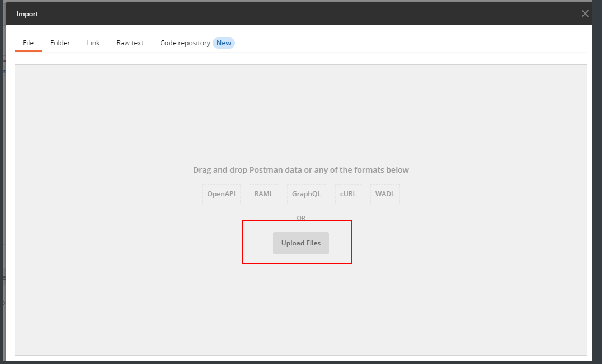The height and width of the screenshot is (364, 602).
Task: Click the RAML format box
Action: coord(264,194)
